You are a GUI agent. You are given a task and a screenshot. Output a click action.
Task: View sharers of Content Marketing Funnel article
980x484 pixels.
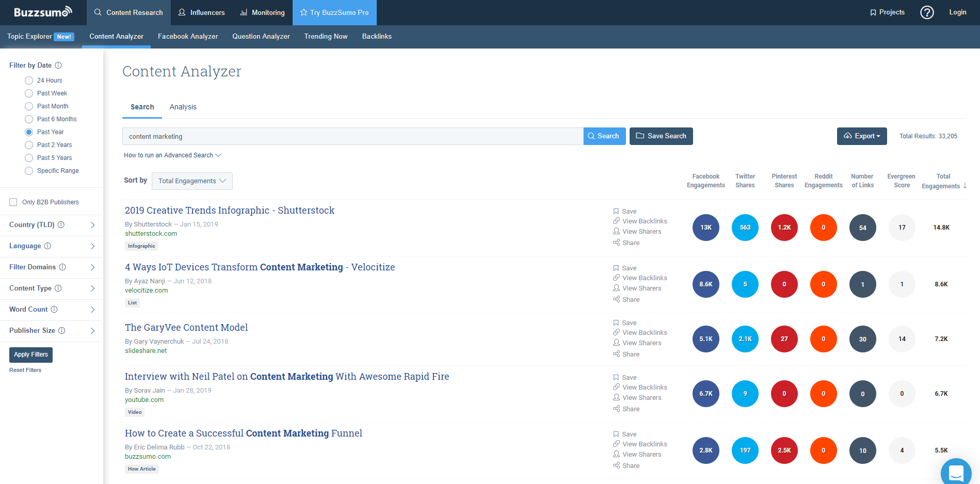(x=637, y=455)
